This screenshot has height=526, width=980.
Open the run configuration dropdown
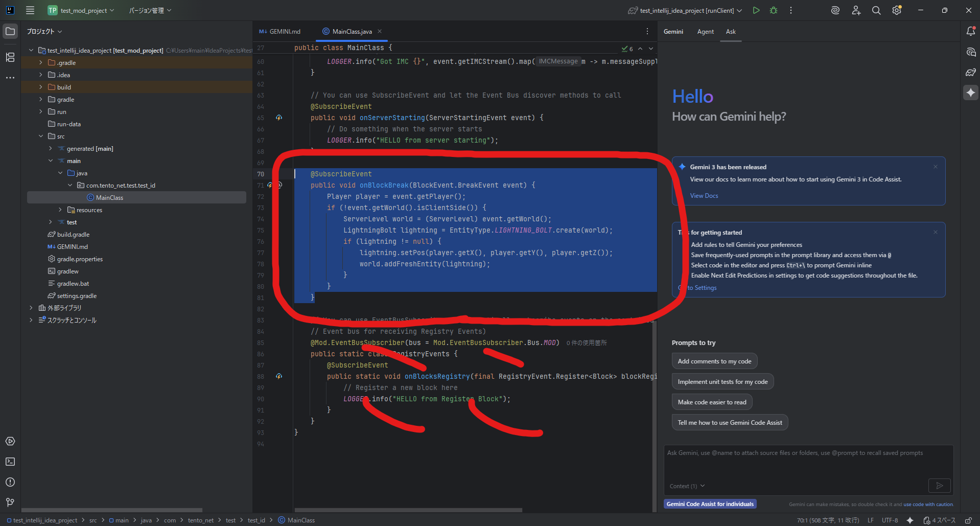pyautogui.click(x=739, y=10)
